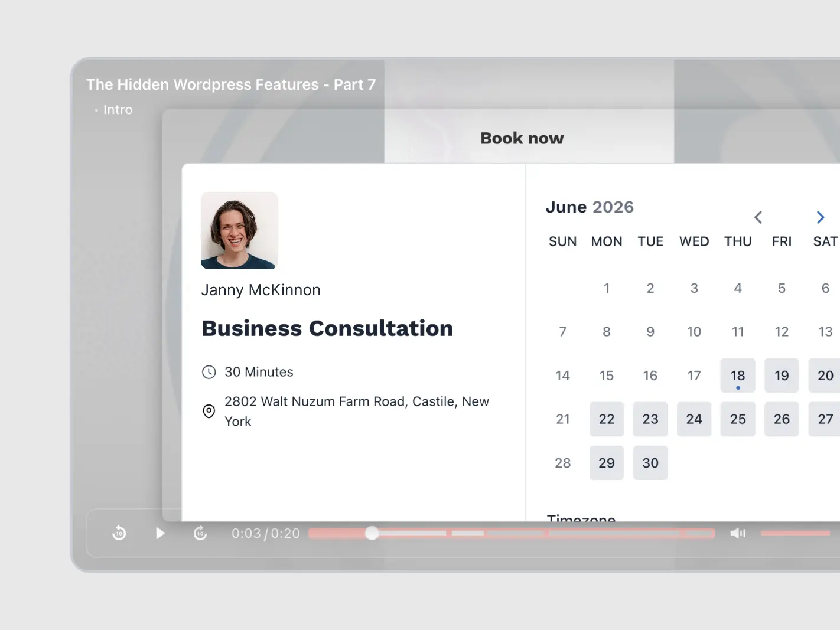
Task: Select June 30 in calendar
Action: (650, 463)
